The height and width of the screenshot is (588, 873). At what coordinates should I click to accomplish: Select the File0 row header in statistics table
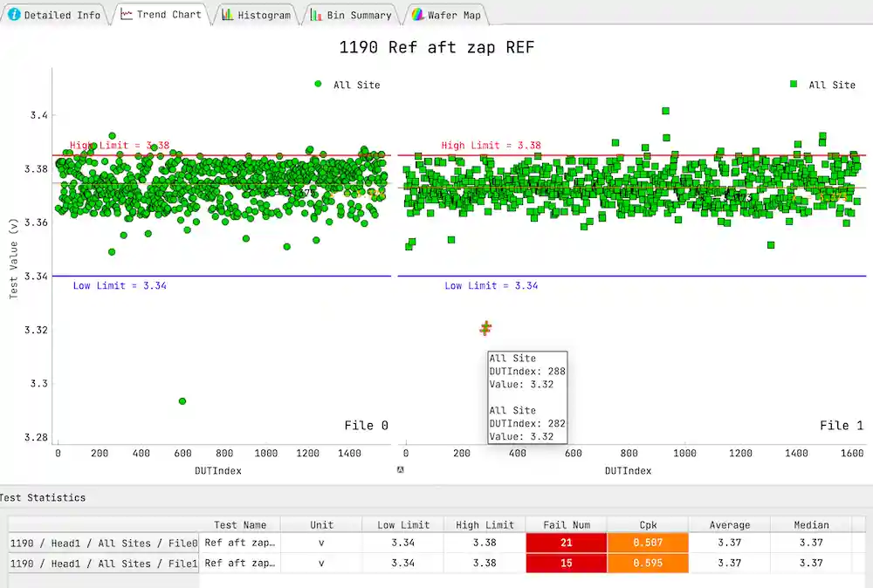click(x=104, y=544)
